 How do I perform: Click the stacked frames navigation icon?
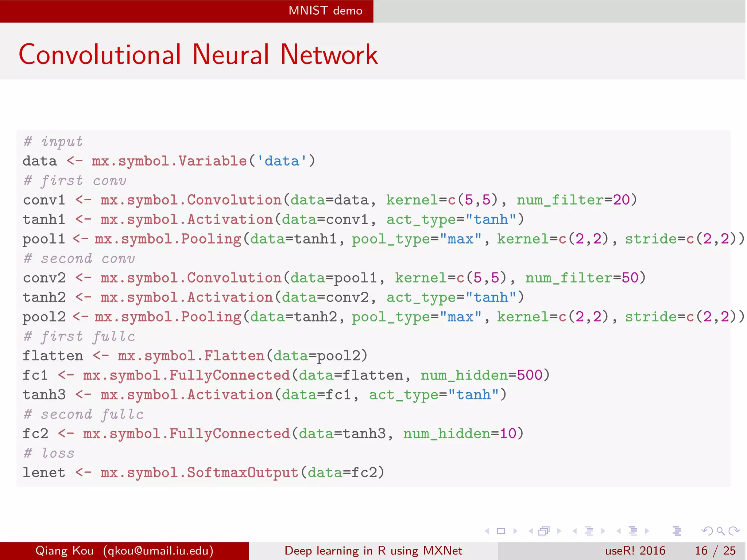coord(544,531)
